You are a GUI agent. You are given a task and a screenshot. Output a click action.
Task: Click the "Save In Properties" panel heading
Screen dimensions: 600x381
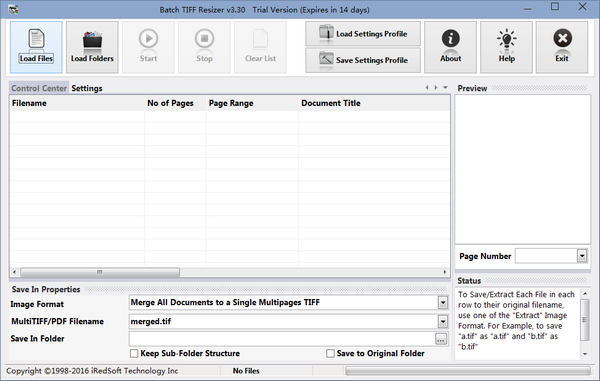click(x=46, y=289)
